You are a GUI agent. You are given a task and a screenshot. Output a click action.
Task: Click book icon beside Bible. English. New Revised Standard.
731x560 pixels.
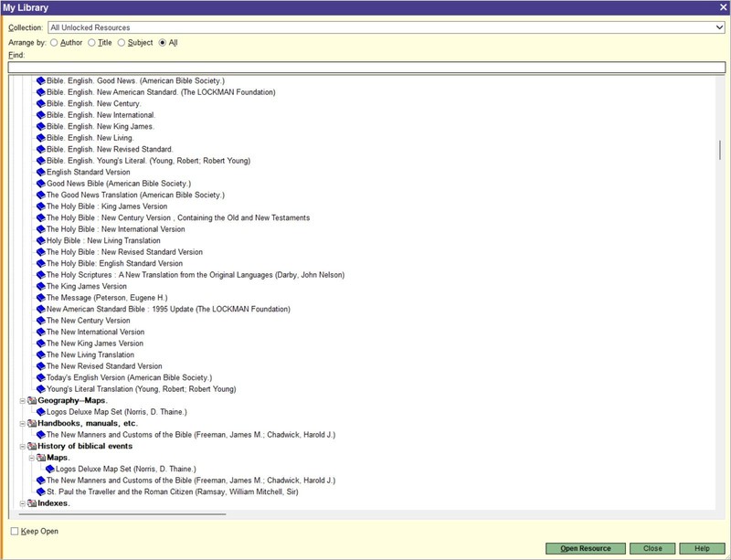(x=41, y=149)
